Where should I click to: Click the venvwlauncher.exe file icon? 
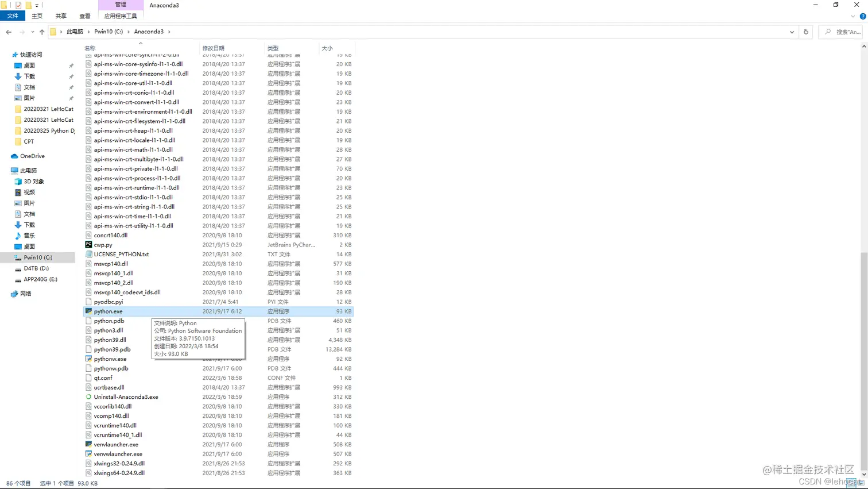pyautogui.click(x=88, y=454)
